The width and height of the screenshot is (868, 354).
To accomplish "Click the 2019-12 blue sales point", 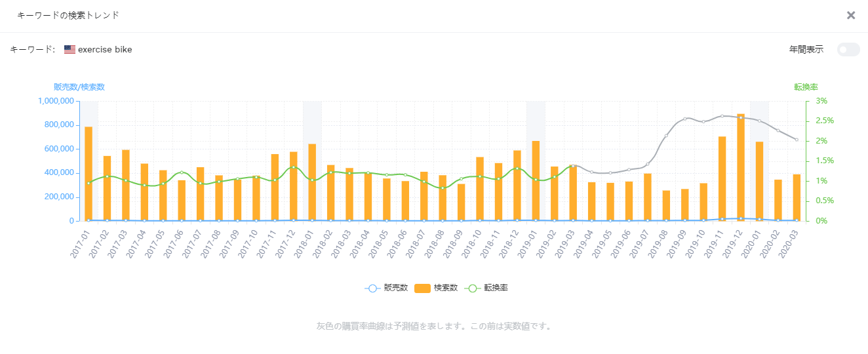I will [x=741, y=218].
